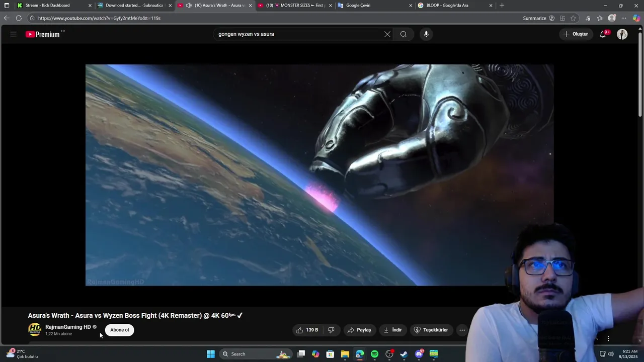Click the page vertical scrollbar
This screenshot has width=644, height=362.
640,75
